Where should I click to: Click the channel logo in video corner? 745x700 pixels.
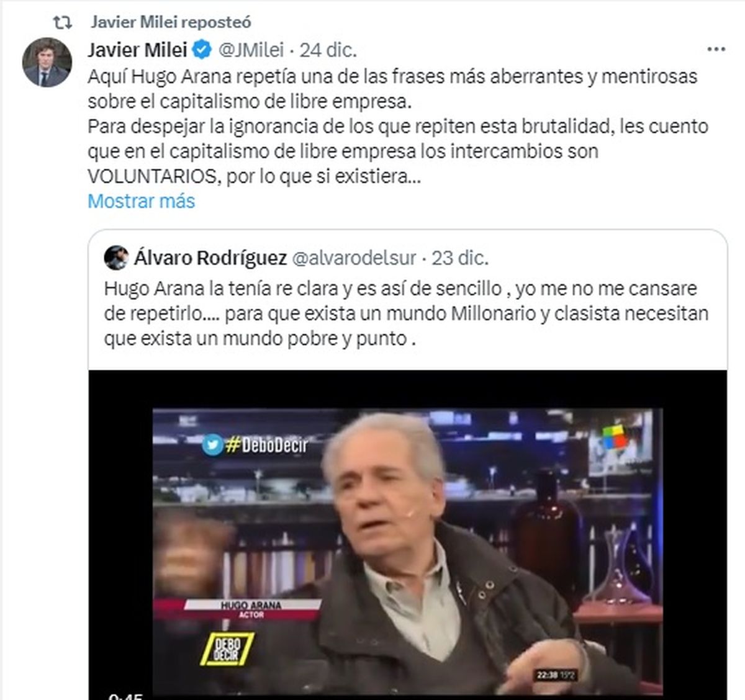coord(615,436)
